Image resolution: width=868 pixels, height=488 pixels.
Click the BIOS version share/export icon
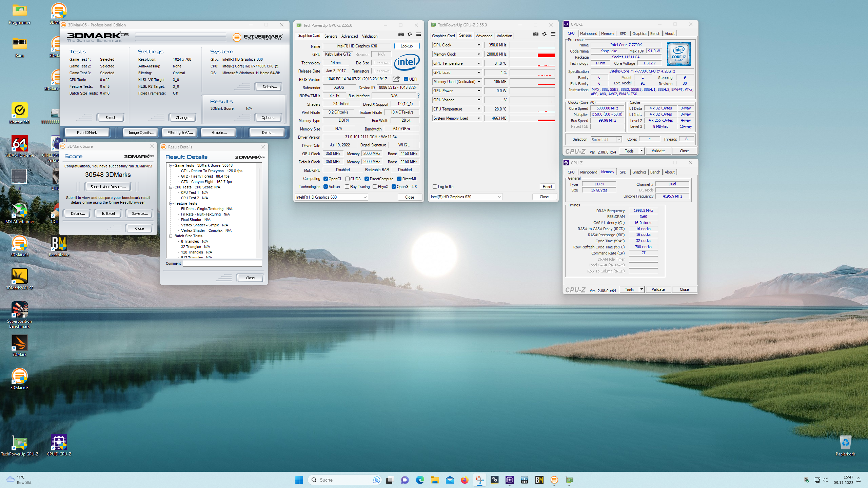coord(396,79)
